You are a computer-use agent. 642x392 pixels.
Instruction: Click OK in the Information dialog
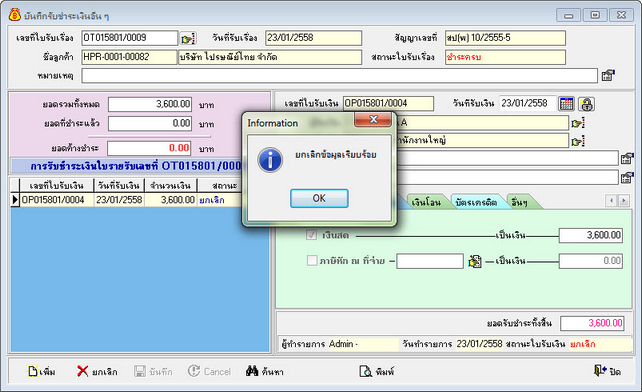click(319, 198)
